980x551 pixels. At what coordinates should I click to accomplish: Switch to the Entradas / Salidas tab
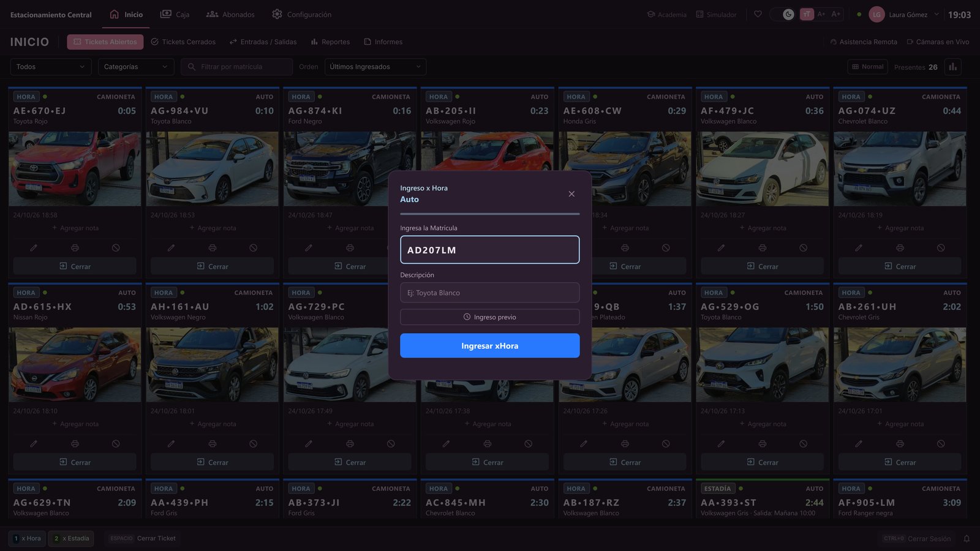pos(263,42)
